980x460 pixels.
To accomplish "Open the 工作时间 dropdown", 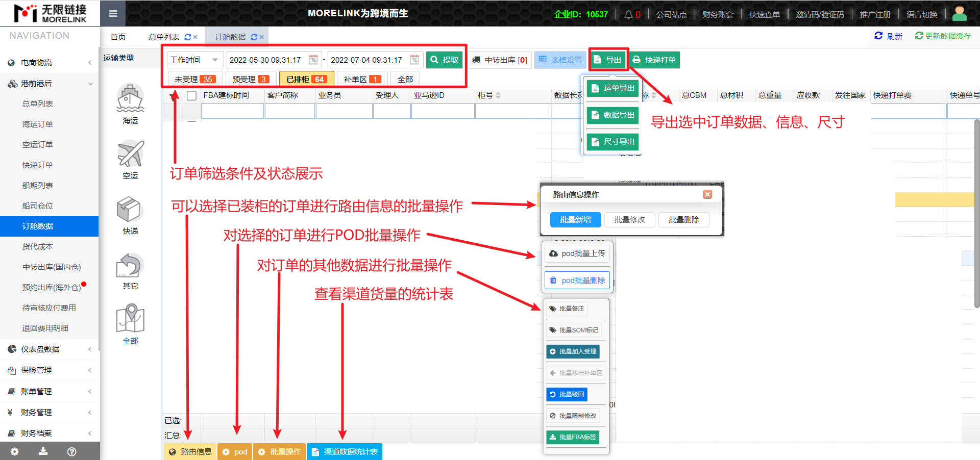I will click(195, 60).
